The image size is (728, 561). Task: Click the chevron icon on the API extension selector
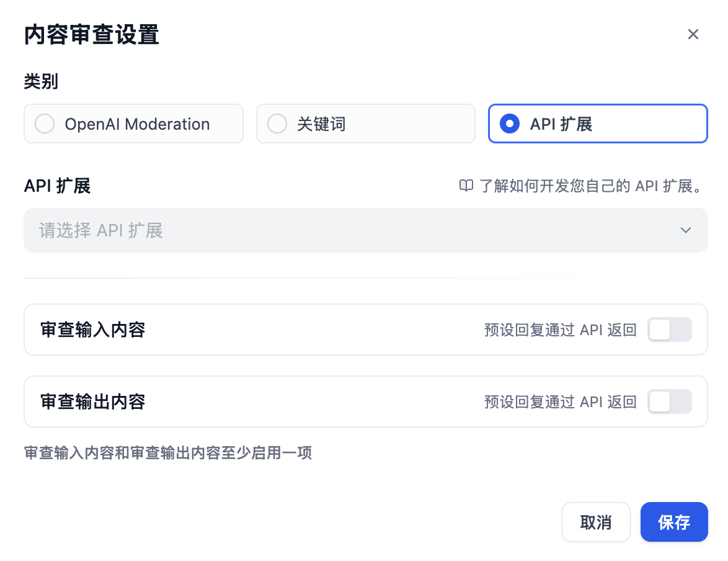point(686,230)
